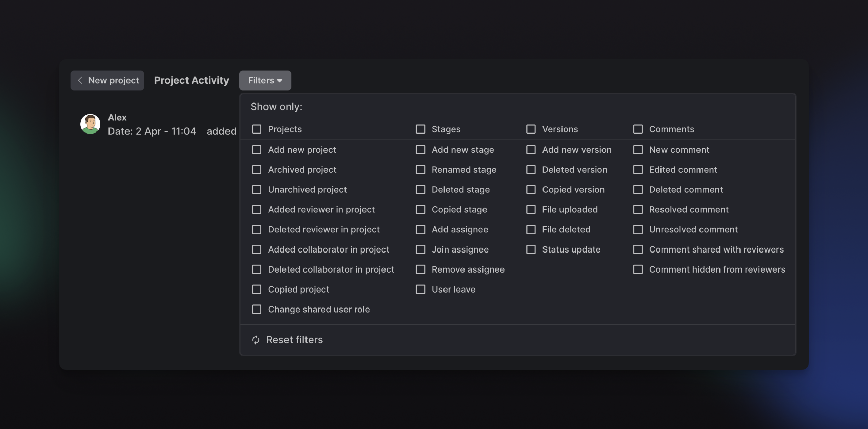
Task: Click the date 2 Apr - 11:04
Action: coord(166,131)
